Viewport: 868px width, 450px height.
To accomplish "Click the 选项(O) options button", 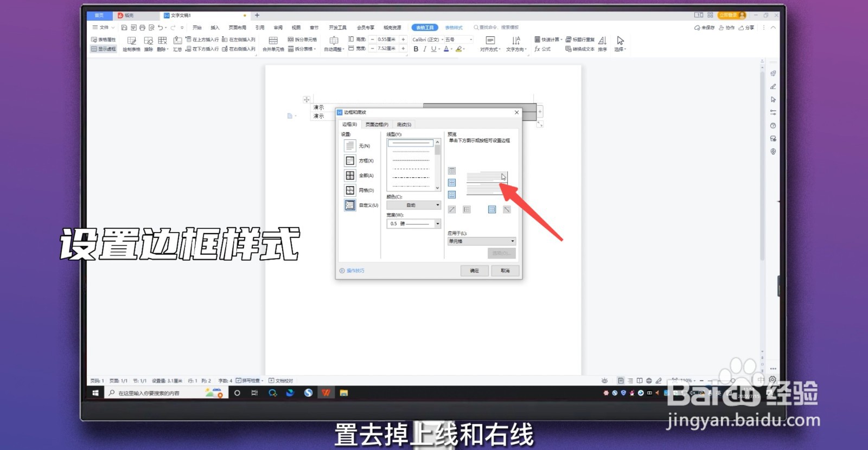I will [x=501, y=253].
